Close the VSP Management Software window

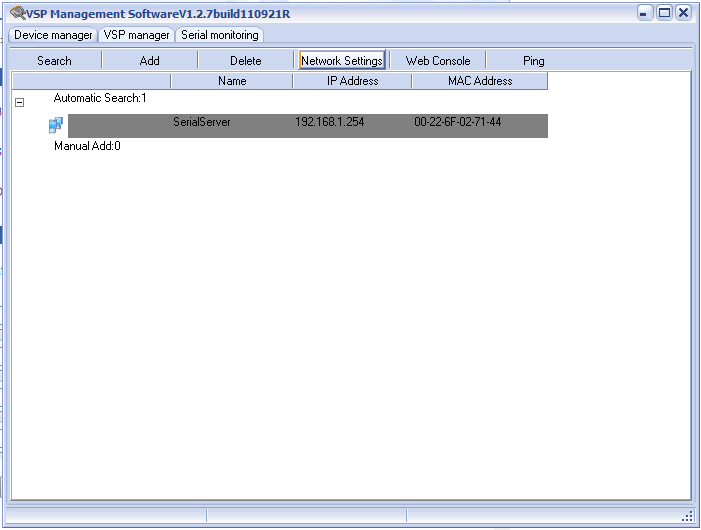click(684, 13)
